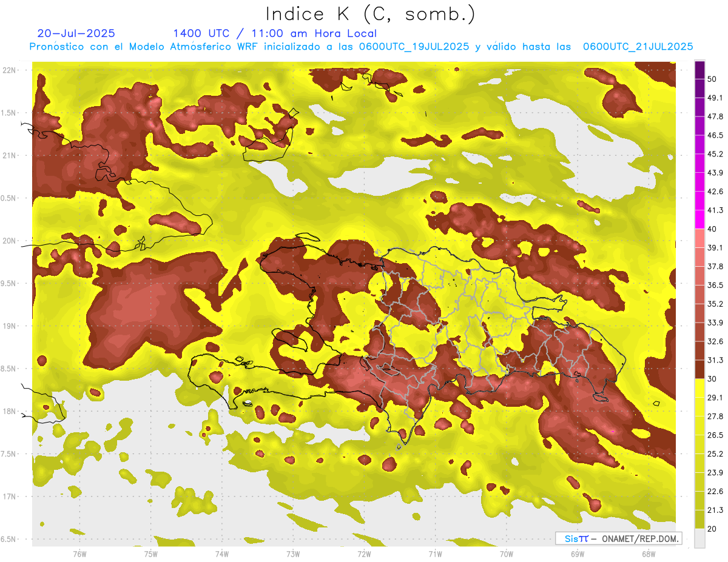
Task: Click the '50' value on the colorbar
Action: pyautogui.click(x=713, y=79)
